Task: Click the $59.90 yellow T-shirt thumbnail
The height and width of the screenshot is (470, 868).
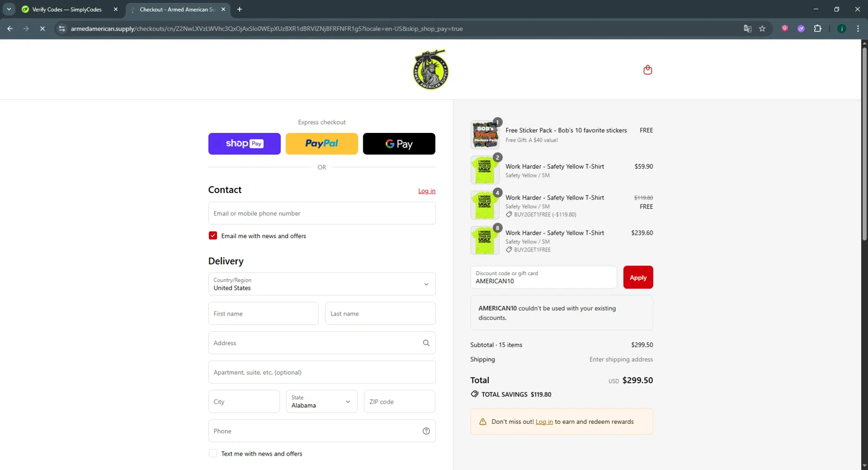Action: point(485,170)
